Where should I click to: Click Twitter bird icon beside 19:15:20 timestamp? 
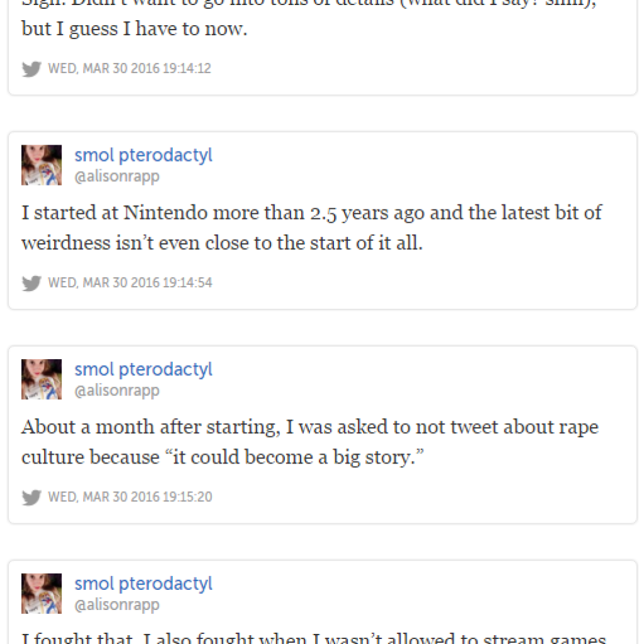31,497
